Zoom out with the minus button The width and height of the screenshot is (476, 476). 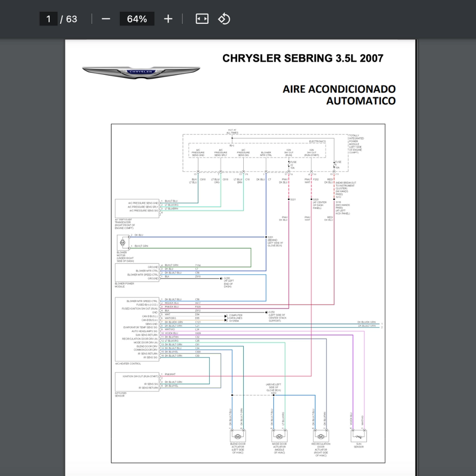tap(106, 19)
